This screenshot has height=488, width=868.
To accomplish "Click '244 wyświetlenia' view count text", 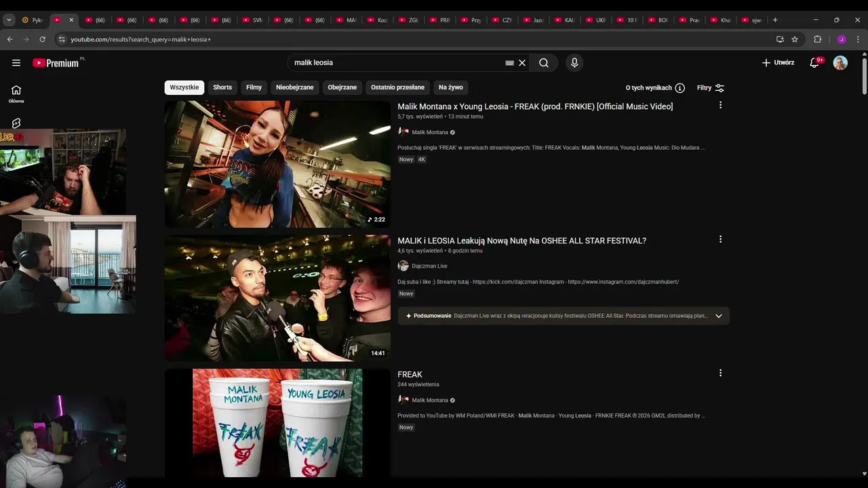I will [x=418, y=384].
